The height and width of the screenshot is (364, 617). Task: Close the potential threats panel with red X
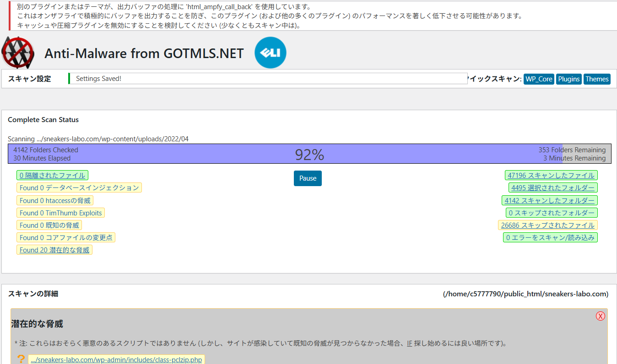pos(601,316)
